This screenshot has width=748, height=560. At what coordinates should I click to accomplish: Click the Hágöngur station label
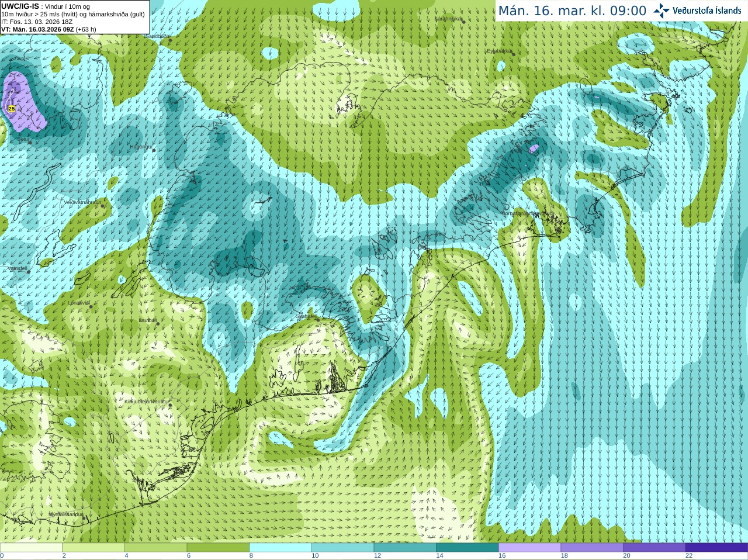(141, 147)
